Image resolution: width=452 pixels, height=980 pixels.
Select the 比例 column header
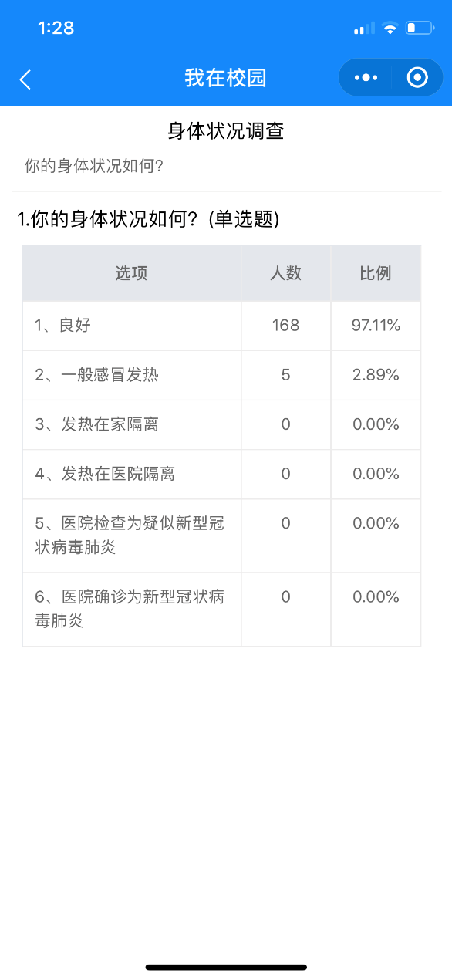(x=376, y=273)
